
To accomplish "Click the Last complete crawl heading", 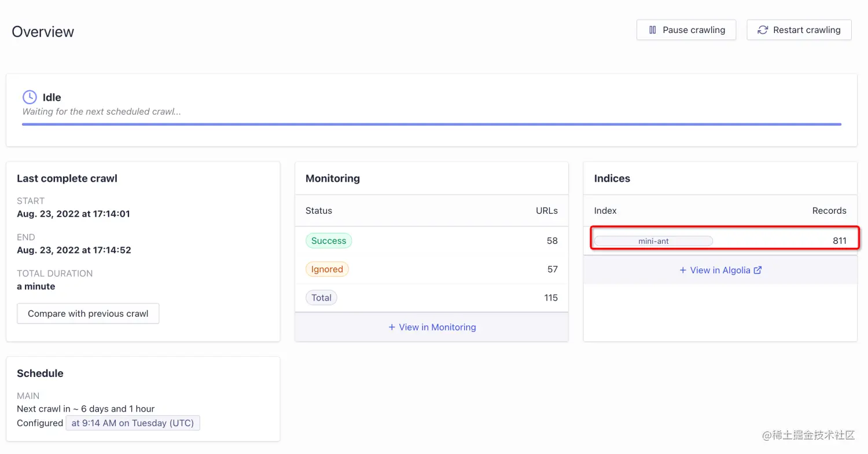I will point(67,178).
